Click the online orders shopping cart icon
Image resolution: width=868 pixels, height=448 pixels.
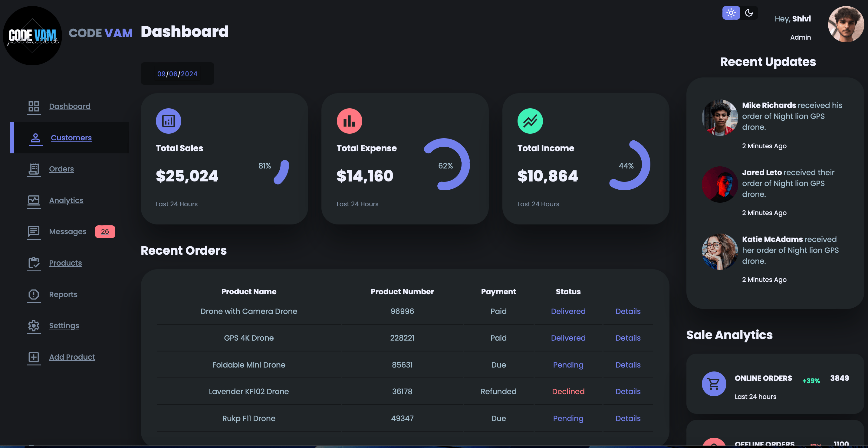pos(714,384)
